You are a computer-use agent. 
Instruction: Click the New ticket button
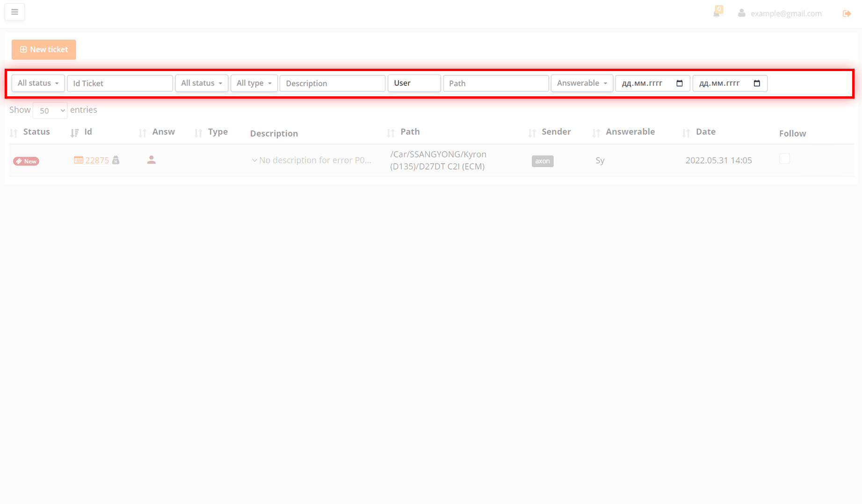(x=43, y=49)
